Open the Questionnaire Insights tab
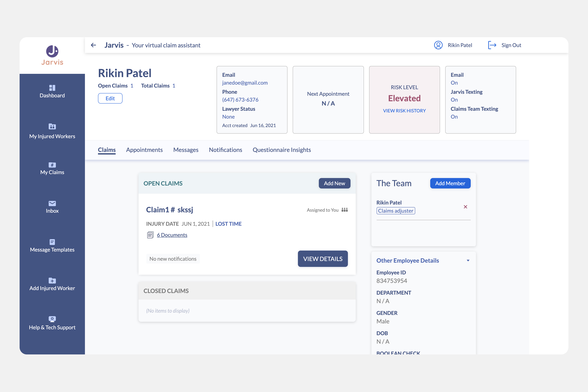 click(281, 150)
